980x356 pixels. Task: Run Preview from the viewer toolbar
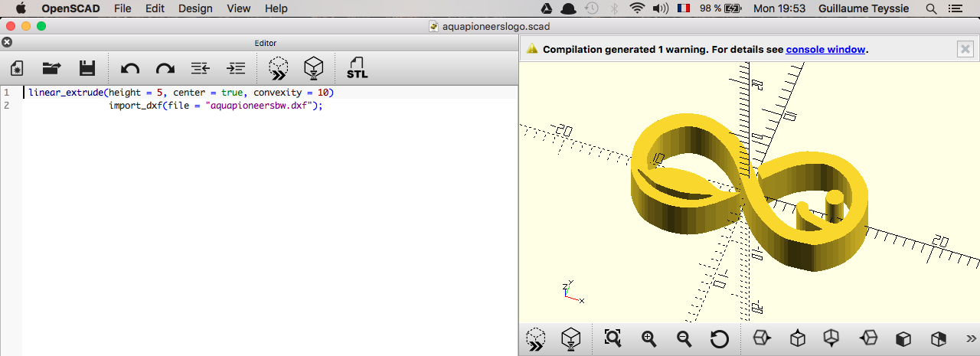[x=536, y=339]
